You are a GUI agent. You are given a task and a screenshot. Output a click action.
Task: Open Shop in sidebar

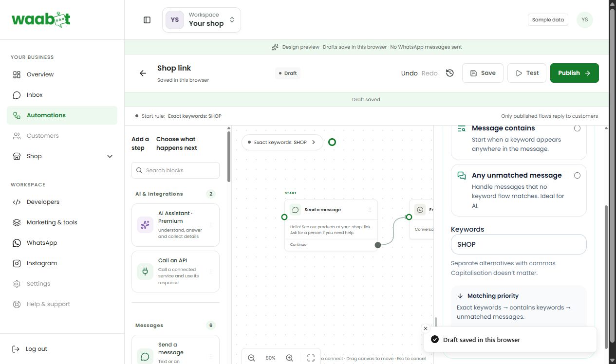(62, 156)
